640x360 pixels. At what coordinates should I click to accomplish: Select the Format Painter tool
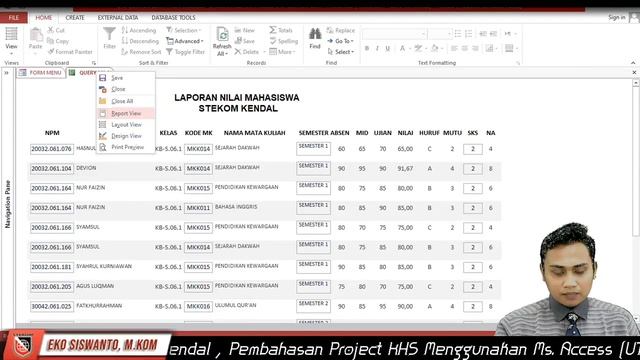(x=70, y=52)
